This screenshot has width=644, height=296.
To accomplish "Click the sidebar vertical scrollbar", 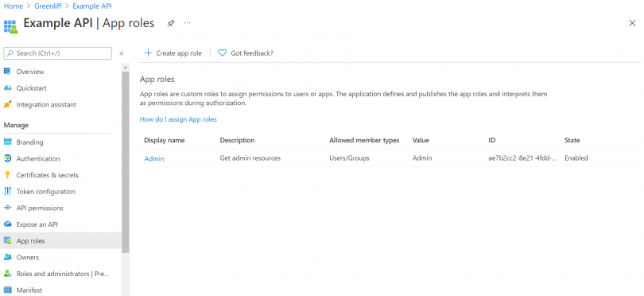I will pos(126,162).
